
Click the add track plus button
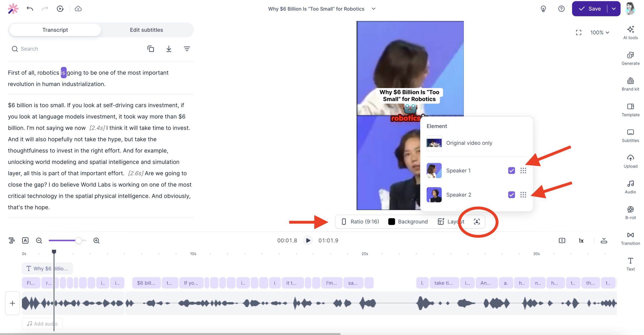tap(12, 303)
